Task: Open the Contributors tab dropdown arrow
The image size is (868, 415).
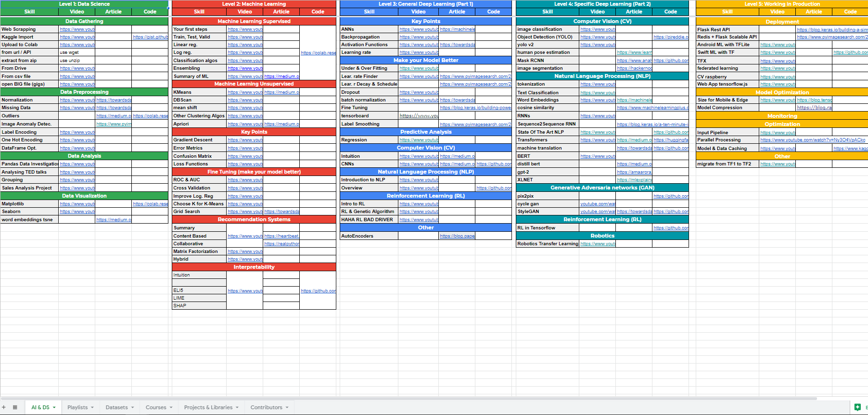Action: [287, 407]
